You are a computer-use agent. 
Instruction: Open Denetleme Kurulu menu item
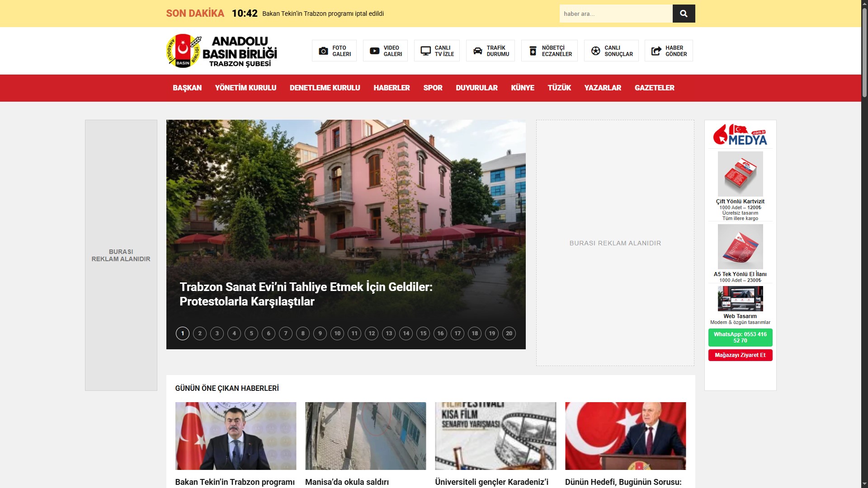click(325, 88)
